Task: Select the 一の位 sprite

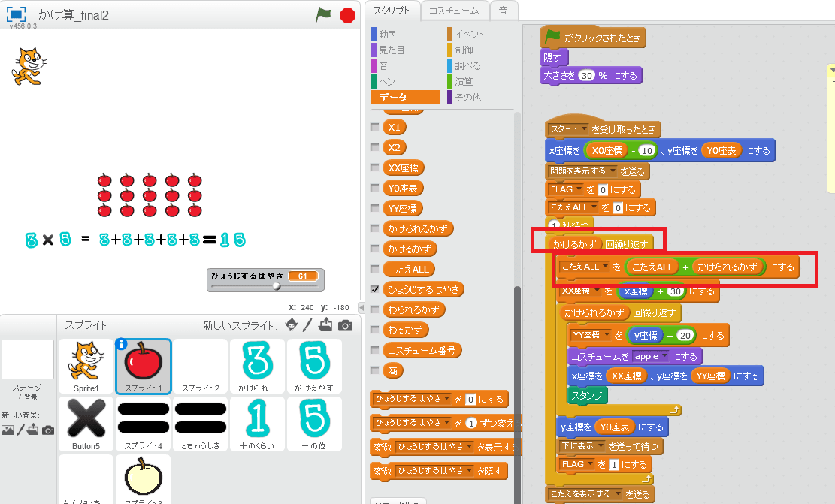Action: tap(314, 424)
